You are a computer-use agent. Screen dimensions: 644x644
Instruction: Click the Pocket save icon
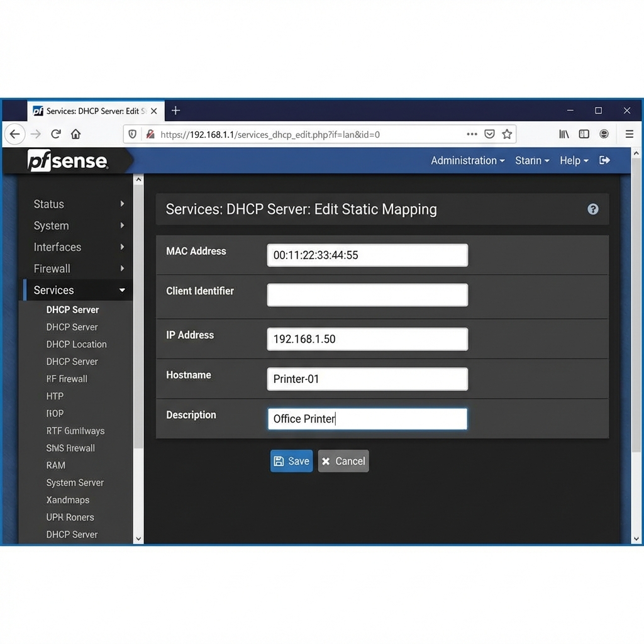coord(489,134)
